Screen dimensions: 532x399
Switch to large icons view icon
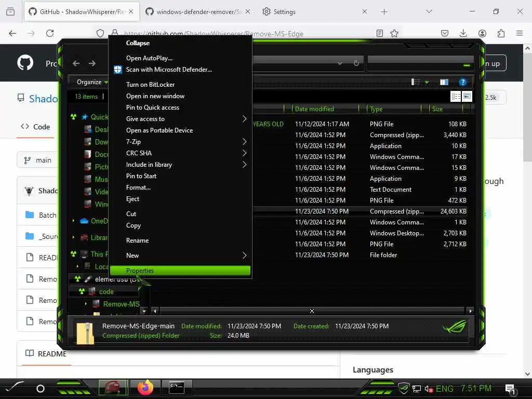(x=467, y=97)
